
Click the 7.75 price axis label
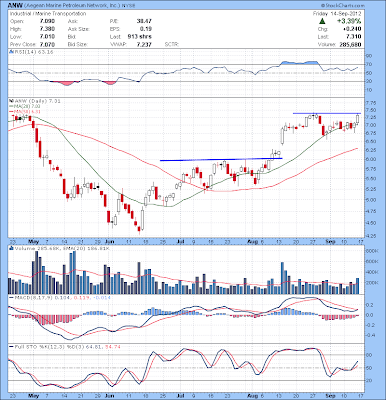tap(372, 103)
